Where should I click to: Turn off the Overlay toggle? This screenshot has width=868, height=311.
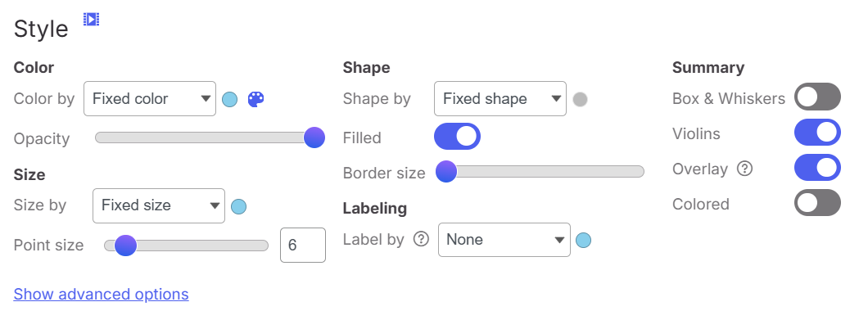click(x=817, y=168)
